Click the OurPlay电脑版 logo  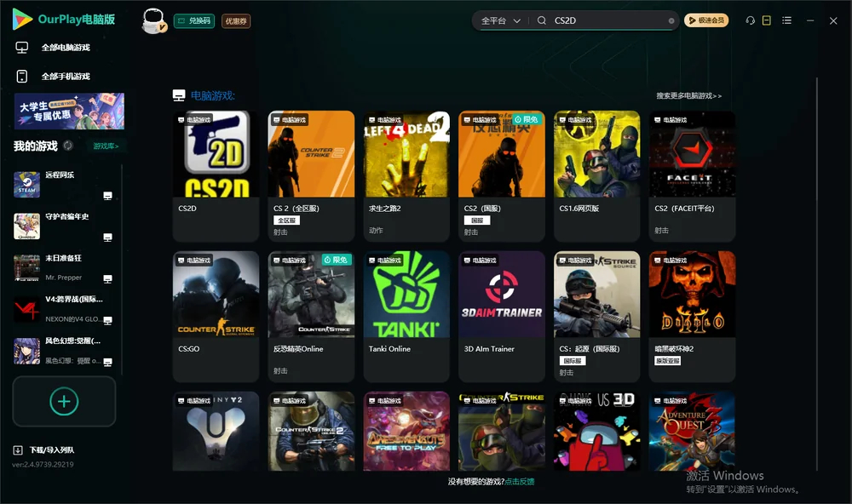[64, 20]
